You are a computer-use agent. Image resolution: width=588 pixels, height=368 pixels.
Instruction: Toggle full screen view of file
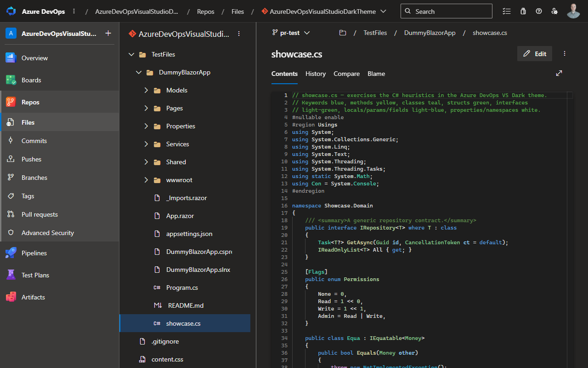click(x=559, y=73)
